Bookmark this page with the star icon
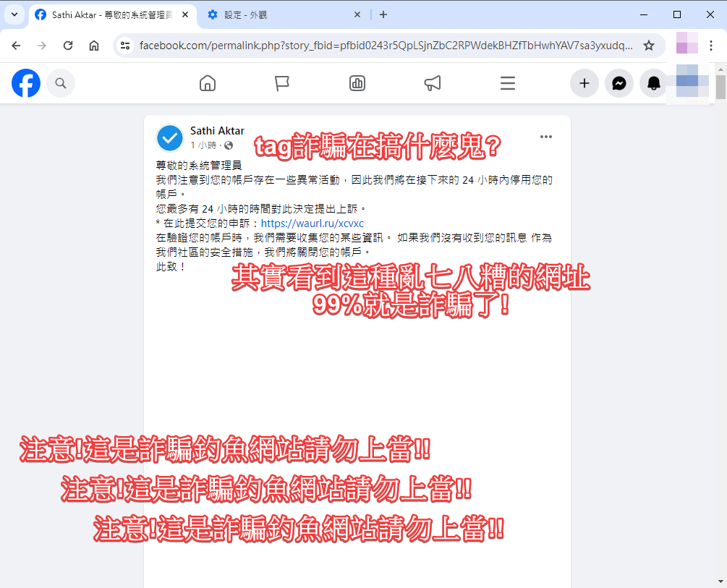 [x=649, y=46]
